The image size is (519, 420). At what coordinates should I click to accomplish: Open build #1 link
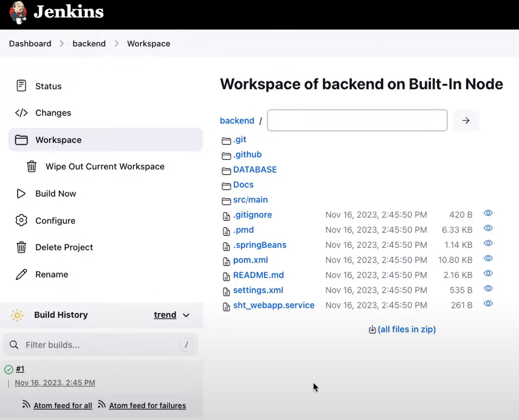click(x=20, y=369)
